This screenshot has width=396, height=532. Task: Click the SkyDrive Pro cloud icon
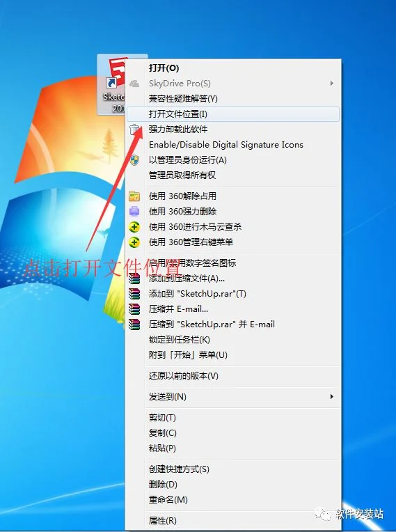(134, 84)
